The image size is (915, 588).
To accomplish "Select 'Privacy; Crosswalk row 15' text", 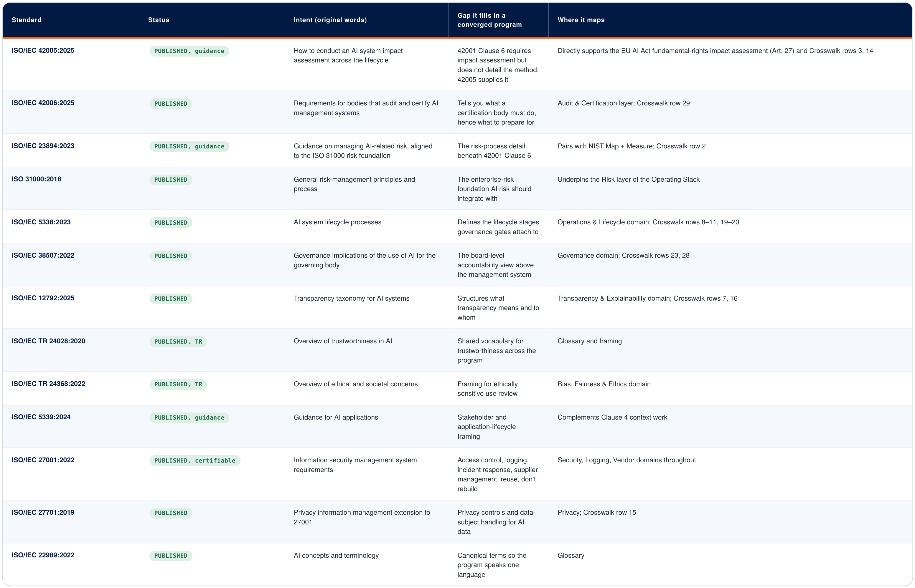I will [597, 512].
